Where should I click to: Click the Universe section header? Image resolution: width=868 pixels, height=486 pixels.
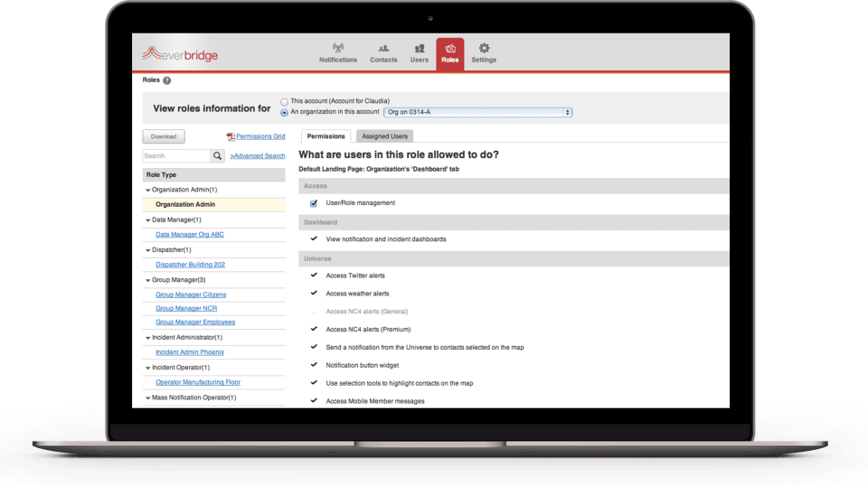click(514, 258)
